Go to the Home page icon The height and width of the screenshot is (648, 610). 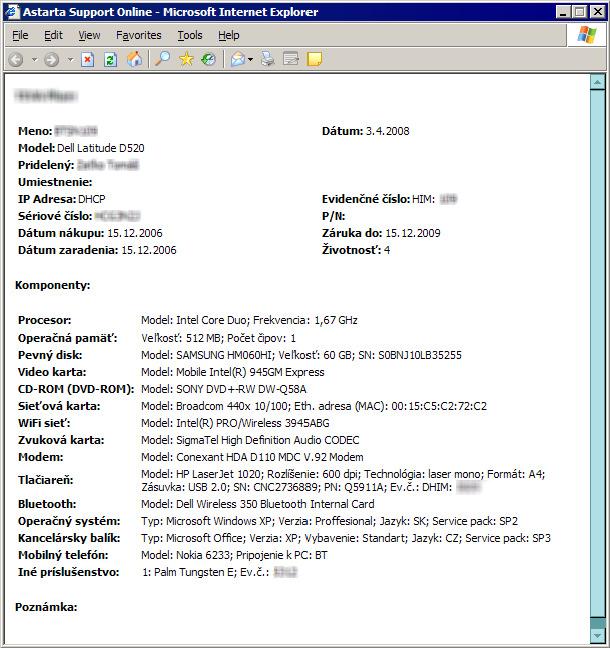pos(134,60)
